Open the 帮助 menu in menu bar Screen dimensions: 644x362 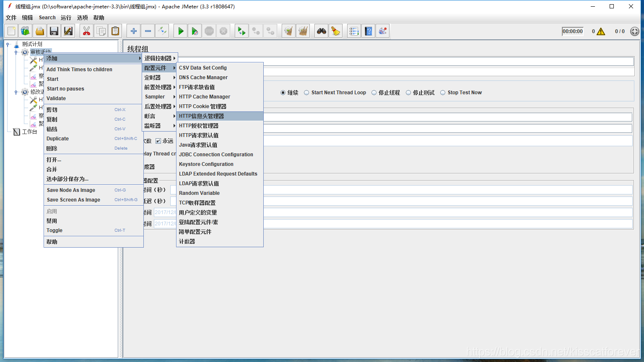click(x=99, y=18)
